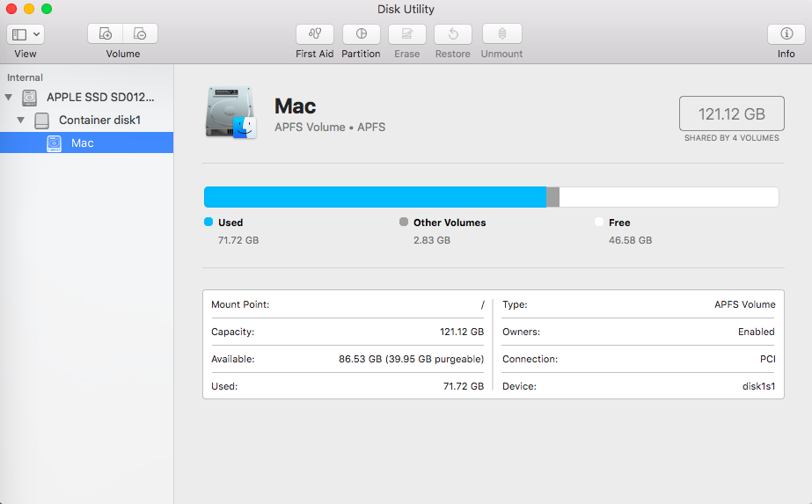Image resolution: width=812 pixels, height=504 pixels.
Task: Collapse Container disk1 in sidebar
Action: [21, 120]
